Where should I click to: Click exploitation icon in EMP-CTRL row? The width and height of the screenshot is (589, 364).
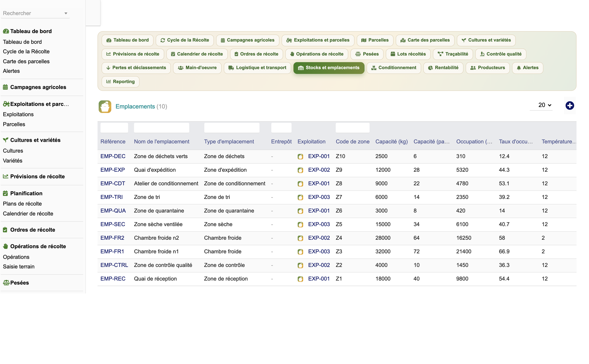(x=300, y=265)
